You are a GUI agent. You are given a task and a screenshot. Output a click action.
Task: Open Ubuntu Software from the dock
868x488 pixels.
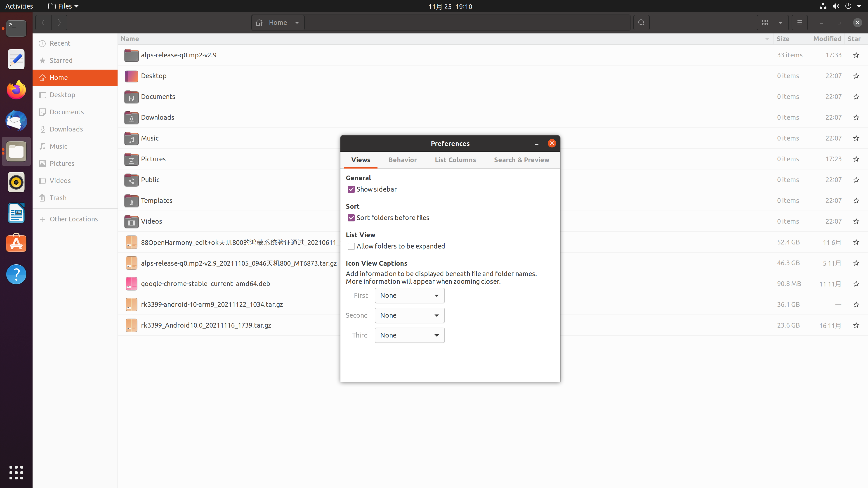[16, 243]
